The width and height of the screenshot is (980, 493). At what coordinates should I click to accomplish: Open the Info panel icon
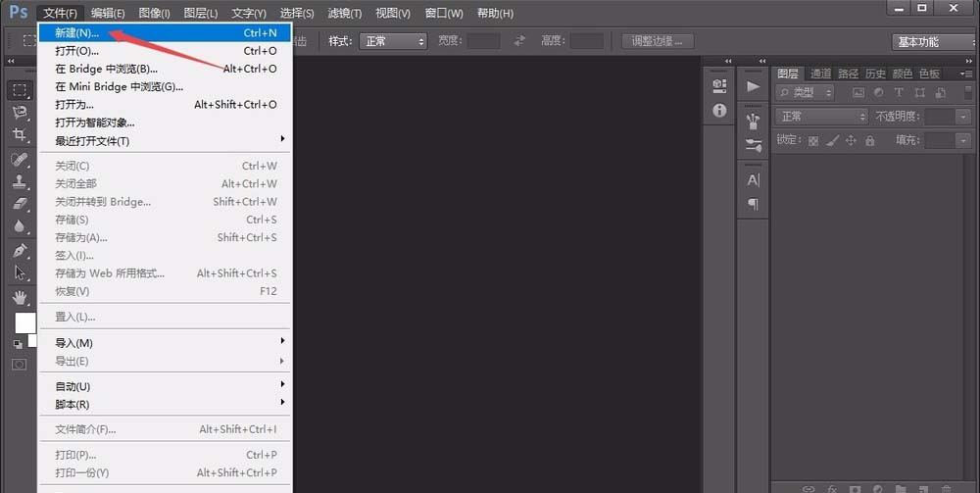[x=719, y=111]
